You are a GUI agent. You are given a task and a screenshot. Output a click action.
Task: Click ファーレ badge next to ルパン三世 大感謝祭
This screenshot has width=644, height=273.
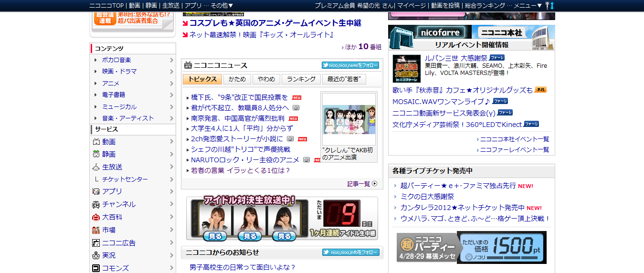(497, 57)
